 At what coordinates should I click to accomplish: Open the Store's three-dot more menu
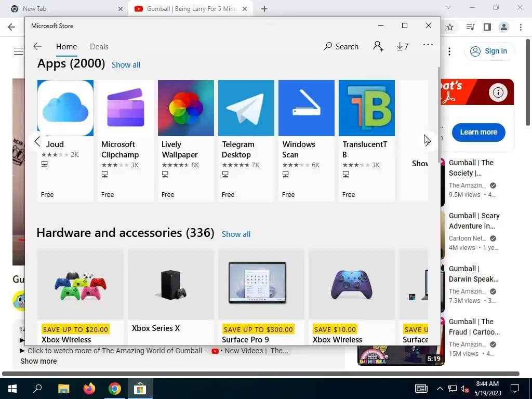[428, 45]
